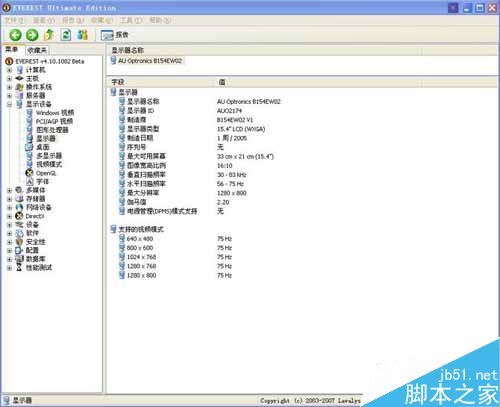Click the 软件 software tree icon

click(x=20, y=233)
